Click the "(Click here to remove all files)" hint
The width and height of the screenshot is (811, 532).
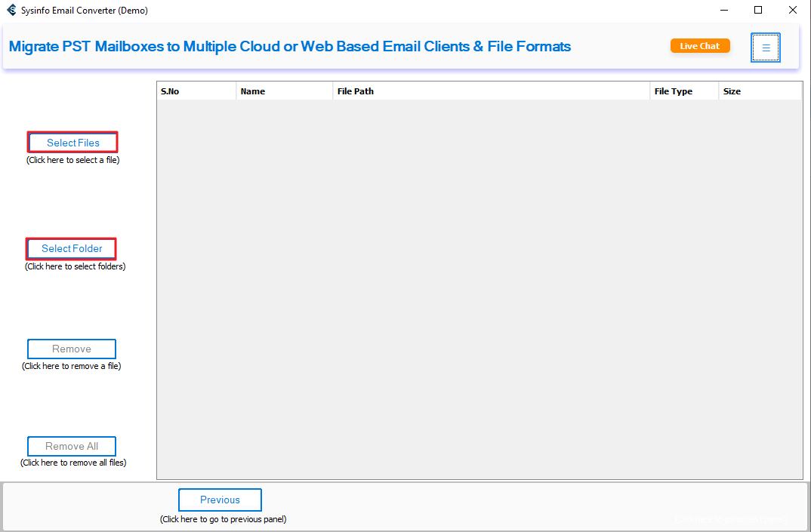73,463
